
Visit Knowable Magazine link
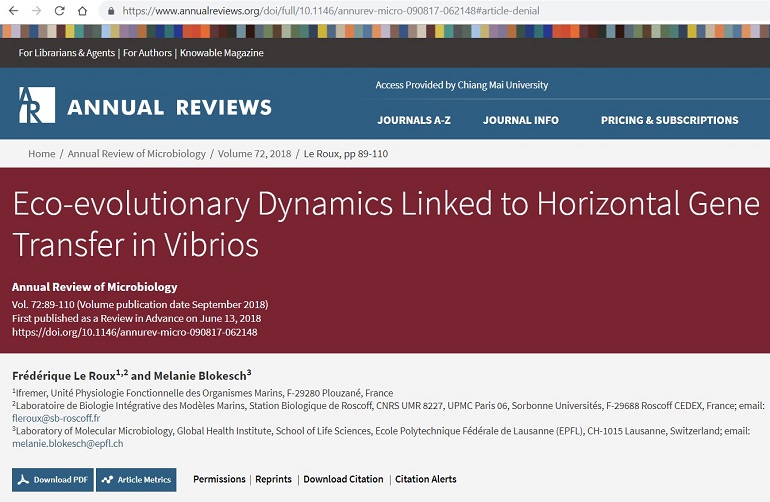[x=221, y=53]
